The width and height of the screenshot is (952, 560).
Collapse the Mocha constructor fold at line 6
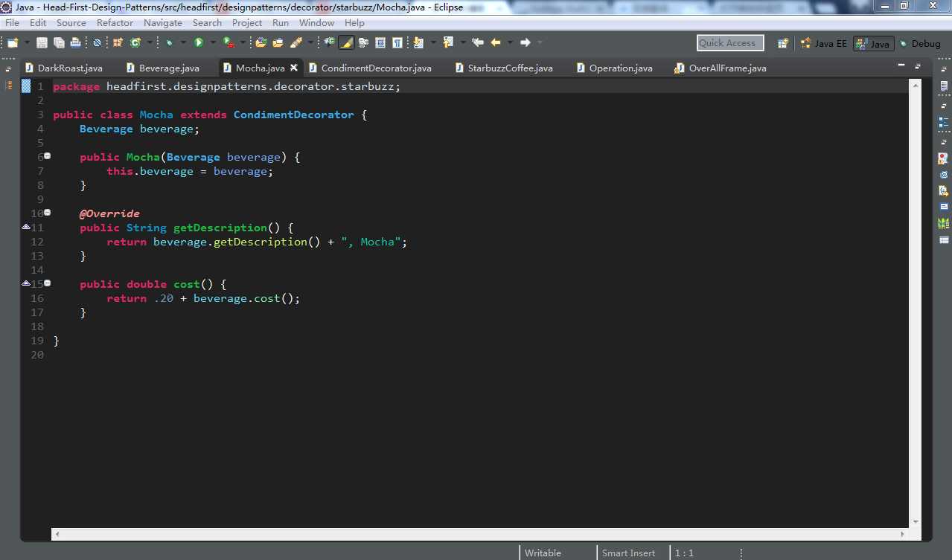click(48, 156)
